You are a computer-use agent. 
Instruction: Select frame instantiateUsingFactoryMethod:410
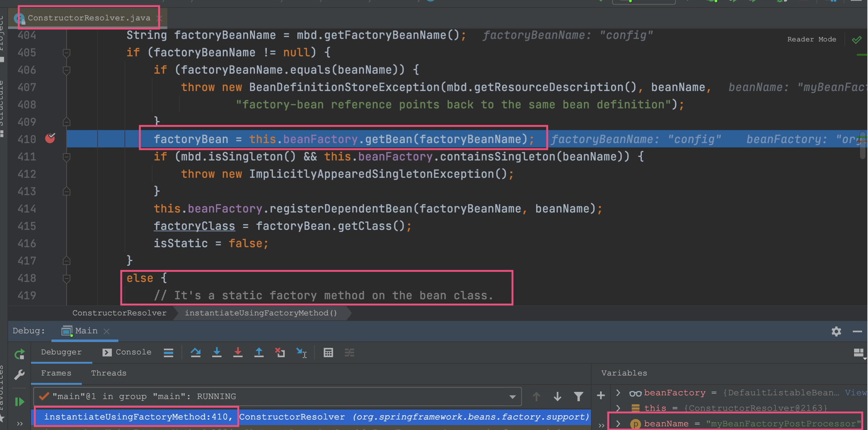[312, 417]
